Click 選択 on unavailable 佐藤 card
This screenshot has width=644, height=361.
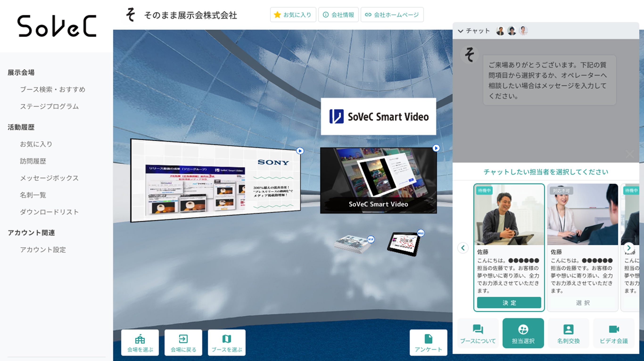(x=583, y=303)
